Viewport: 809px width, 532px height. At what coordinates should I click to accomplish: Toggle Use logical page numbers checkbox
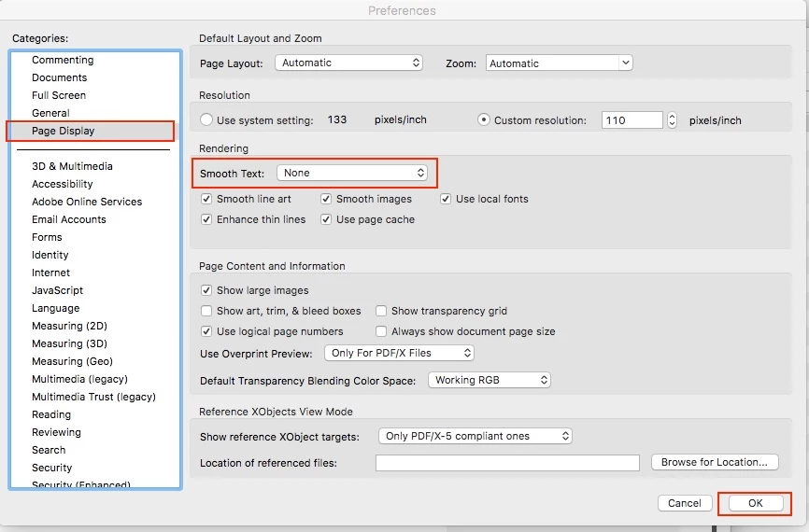pos(206,331)
